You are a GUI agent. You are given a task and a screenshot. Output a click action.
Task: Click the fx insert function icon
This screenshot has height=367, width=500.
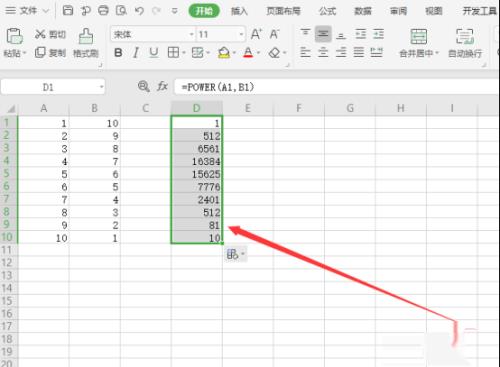pyautogui.click(x=162, y=87)
